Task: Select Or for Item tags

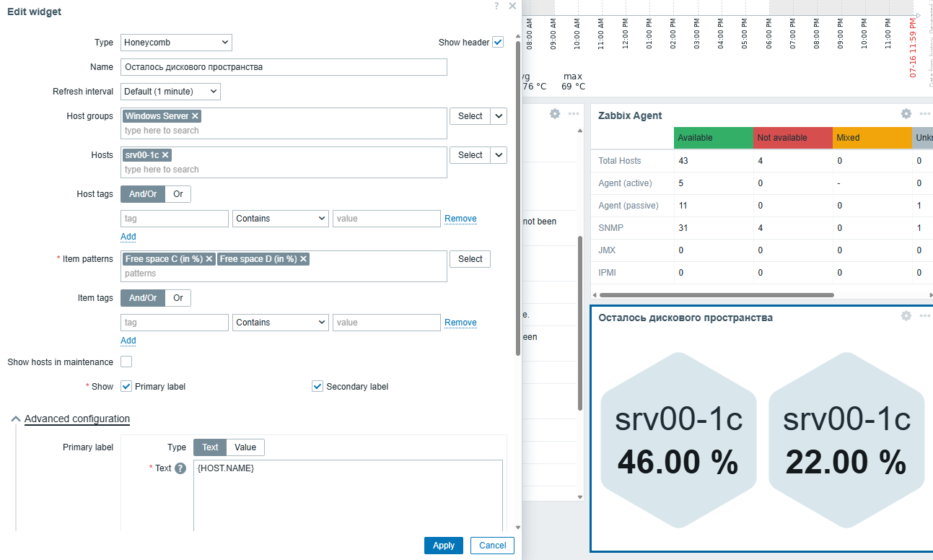Action: coord(178,298)
